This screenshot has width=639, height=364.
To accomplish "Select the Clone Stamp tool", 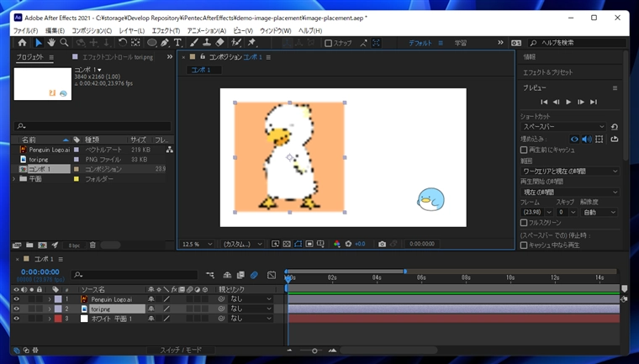I will pyautogui.click(x=207, y=43).
